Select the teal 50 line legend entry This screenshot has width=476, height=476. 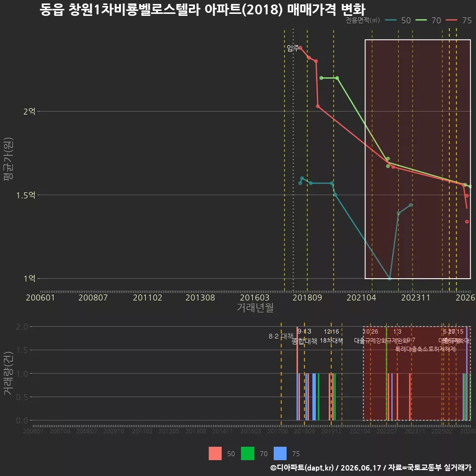pos(398,20)
